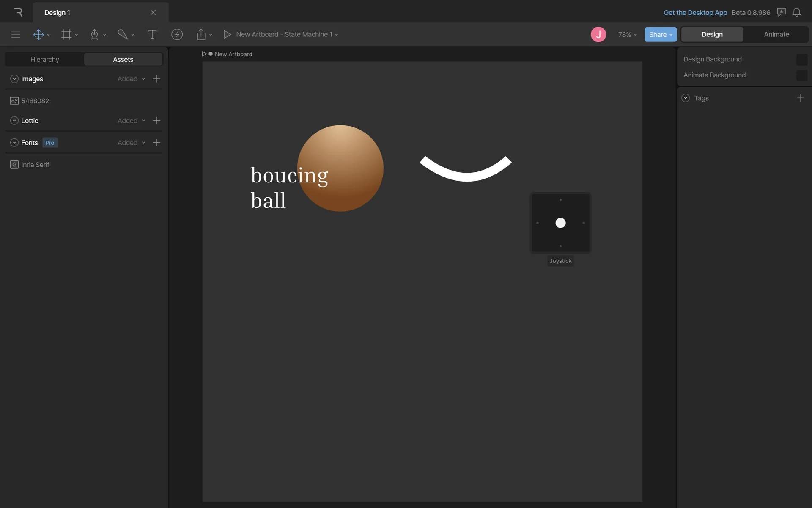The image size is (812, 508).
Task: Select the Pen tool
Action: (94, 34)
